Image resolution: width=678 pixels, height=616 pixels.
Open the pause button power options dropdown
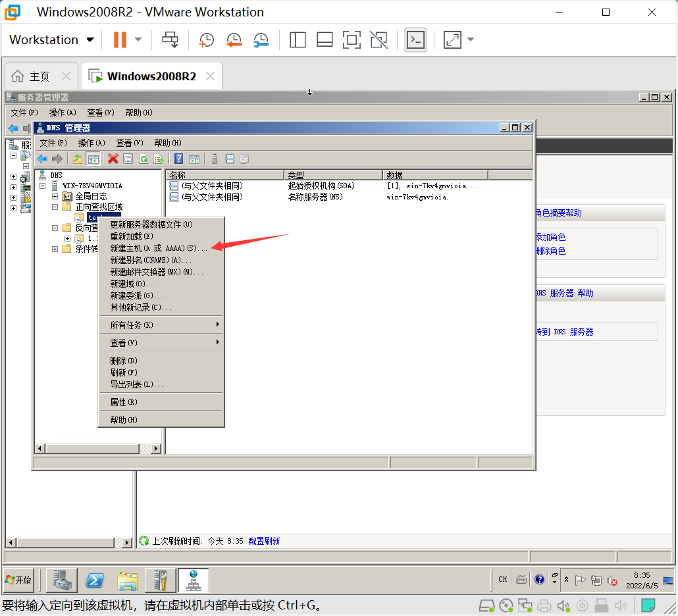pos(138,39)
